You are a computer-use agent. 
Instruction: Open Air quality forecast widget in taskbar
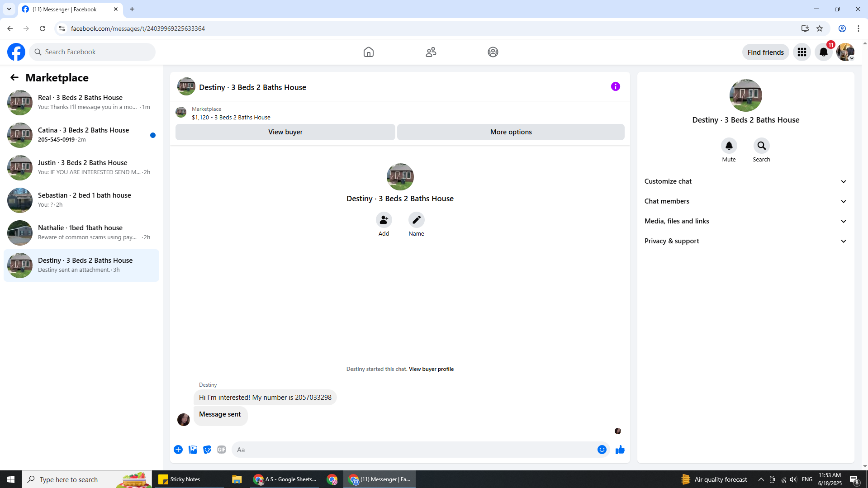point(714,479)
